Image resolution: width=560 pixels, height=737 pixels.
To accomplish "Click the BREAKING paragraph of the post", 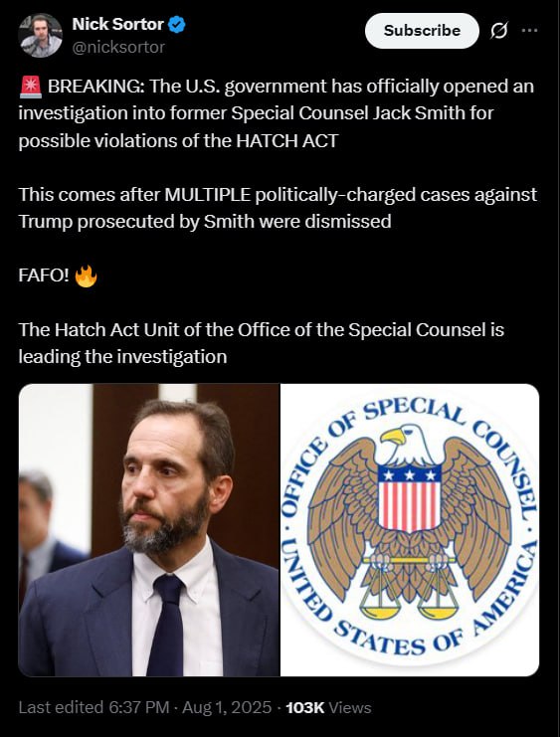I will point(277,113).
